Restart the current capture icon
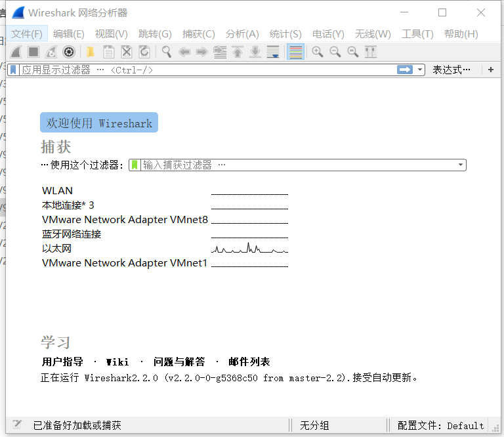504x437 pixels. (51, 52)
